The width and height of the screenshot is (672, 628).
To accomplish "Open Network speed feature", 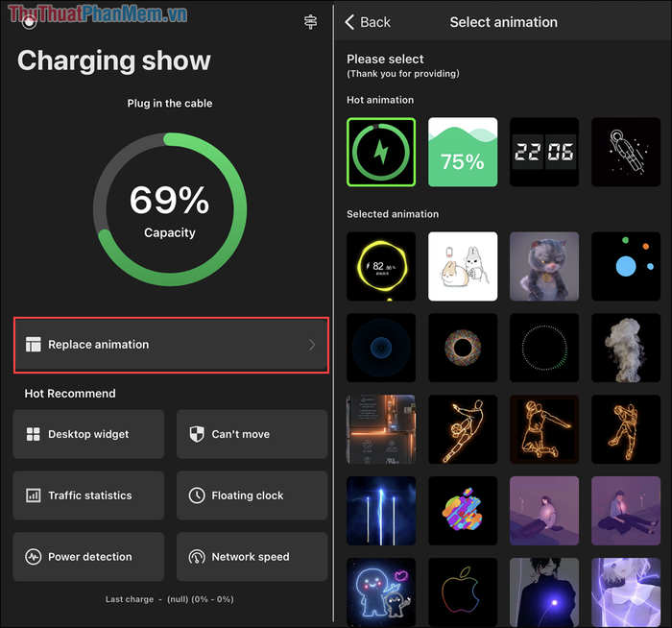I will [252, 557].
